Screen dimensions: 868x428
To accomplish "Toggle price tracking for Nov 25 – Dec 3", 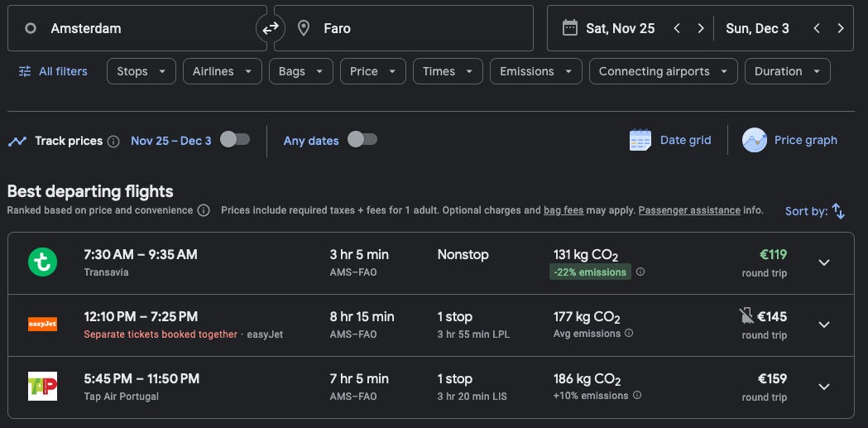I will 235,140.
